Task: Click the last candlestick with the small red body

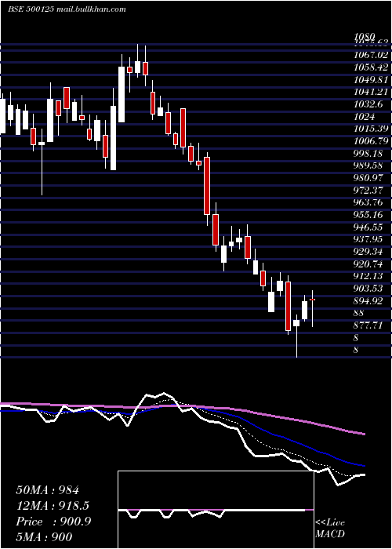Action: pyautogui.click(x=313, y=300)
